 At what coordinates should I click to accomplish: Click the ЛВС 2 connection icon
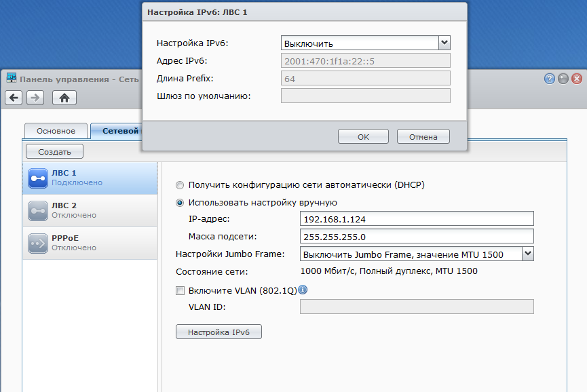coord(38,211)
